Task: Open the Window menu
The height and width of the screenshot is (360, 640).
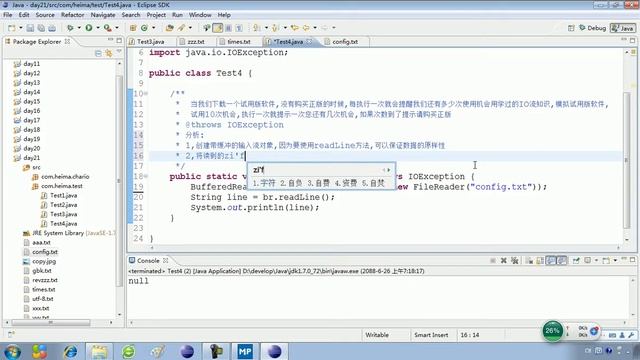Action: tap(200, 15)
